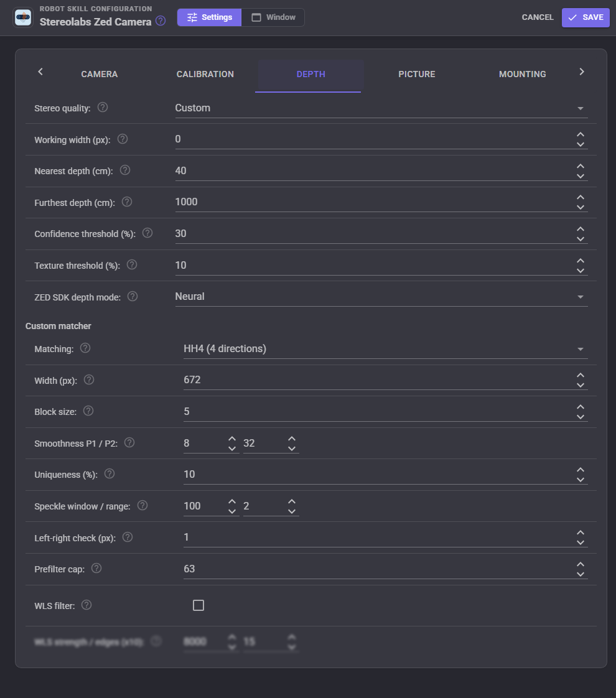This screenshot has height=698, width=616.
Task: Open help for Width (px)
Action: coord(89,379)
